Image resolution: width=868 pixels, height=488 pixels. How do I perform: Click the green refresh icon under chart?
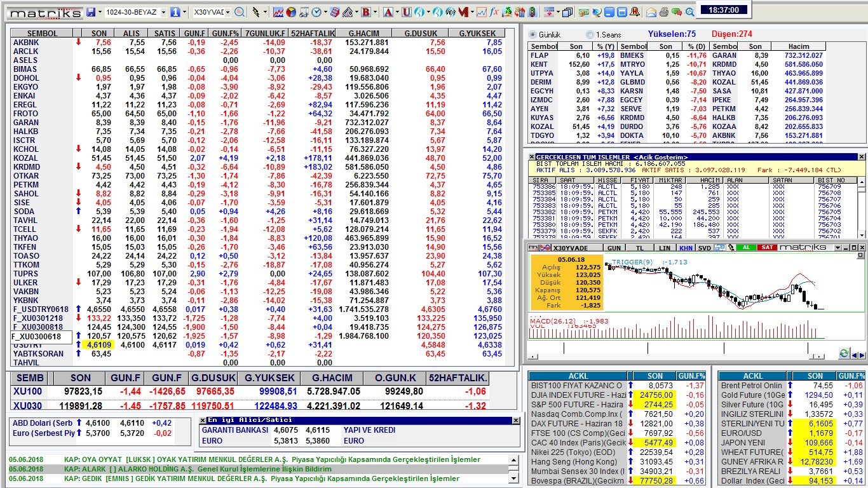(x=844, y=353)
